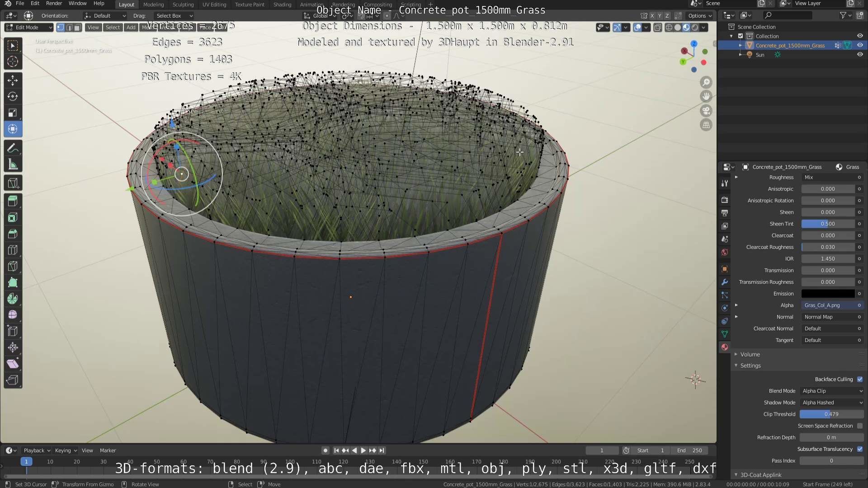The height and width of the screenshot is (488, 868).
Task: Open the Help menu
Action: [99, 4]
